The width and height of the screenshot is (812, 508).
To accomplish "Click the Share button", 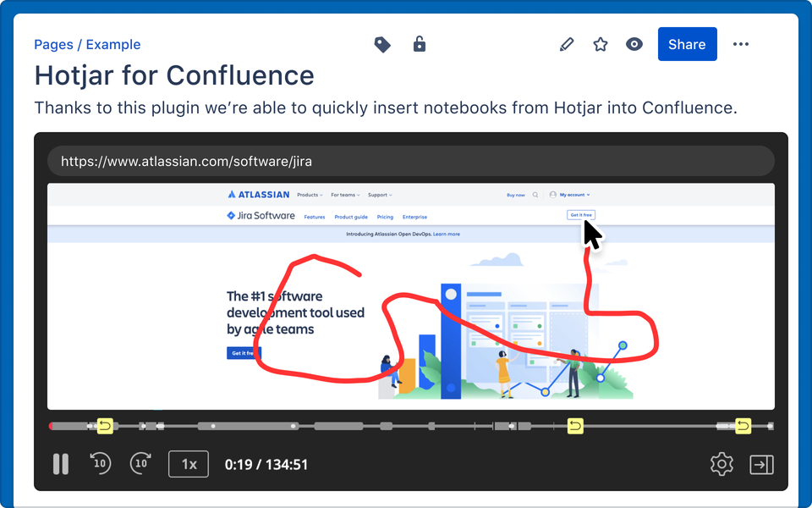I will [687, 44].
